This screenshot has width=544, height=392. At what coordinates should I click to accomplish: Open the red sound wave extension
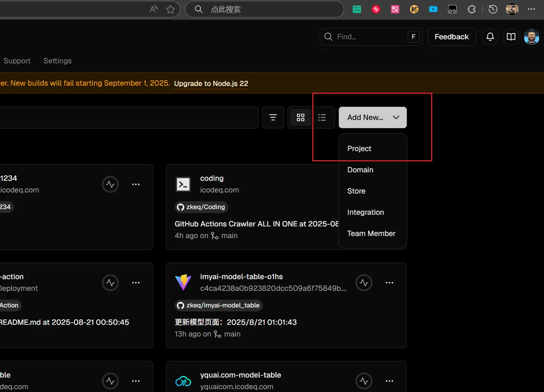tap(376, 9)
